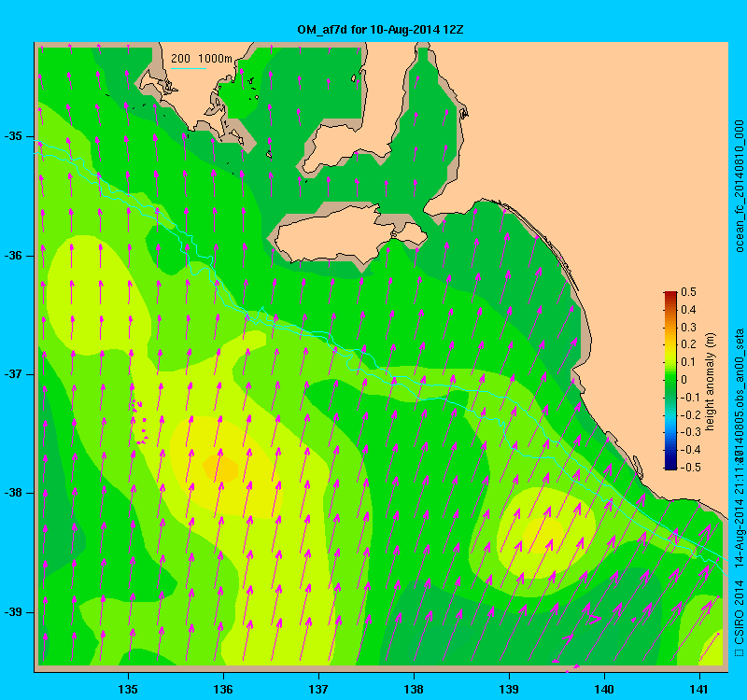Viewport: 747px width, 700px height.
Task: Click the height anomaly color bar
Action: pos(670,381)
